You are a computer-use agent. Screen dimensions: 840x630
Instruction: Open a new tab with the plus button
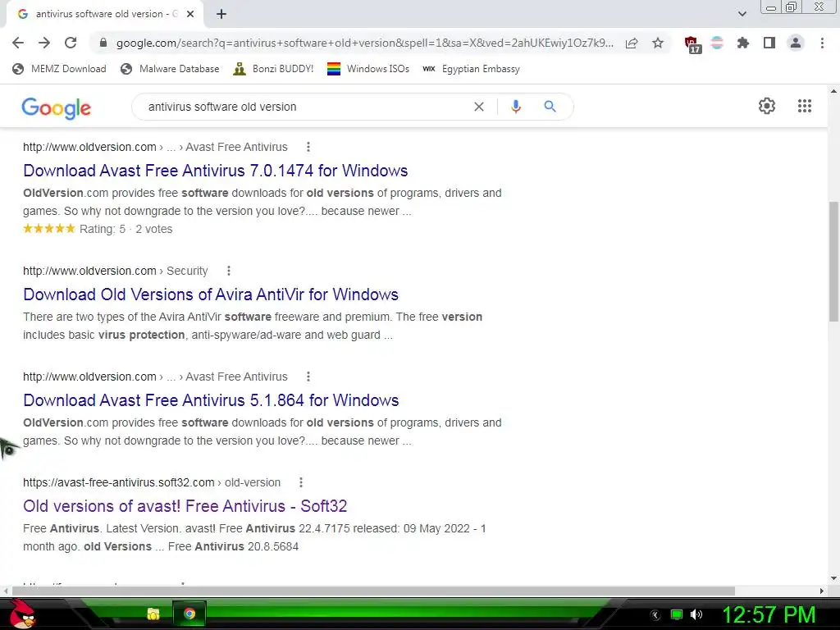click(221, 14)
